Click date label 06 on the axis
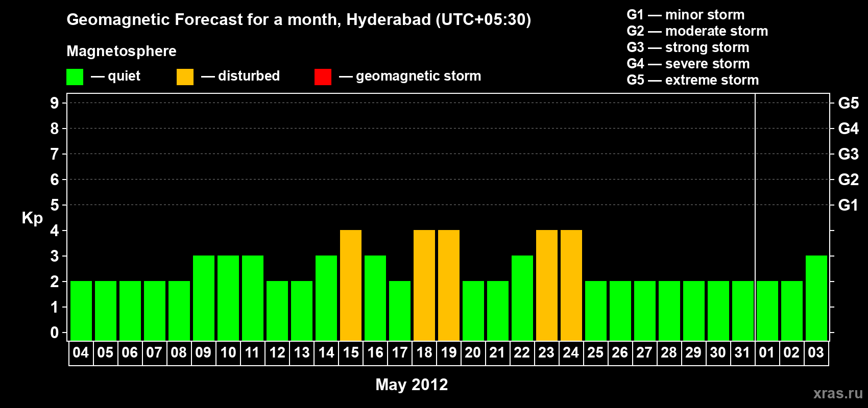The image size is (868, 408). pyautogui.click(x=130, y=352)
